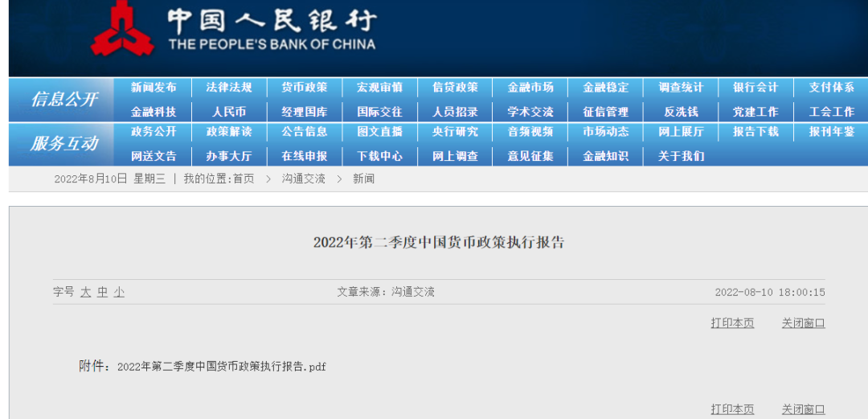Set font size to medium (中)
The height and width of the screenshot is (419, 868).
coord(102,293)
